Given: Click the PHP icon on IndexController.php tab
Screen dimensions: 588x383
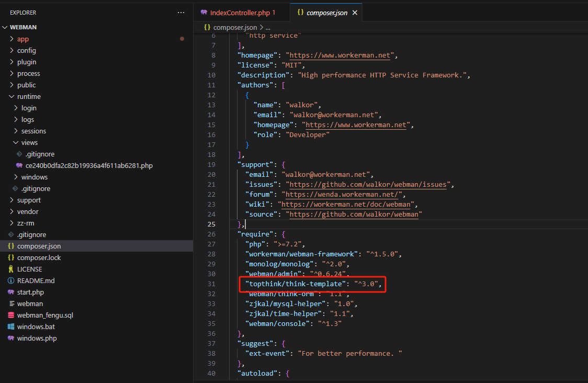Looking at the screenshot, I should click(203, 13).
